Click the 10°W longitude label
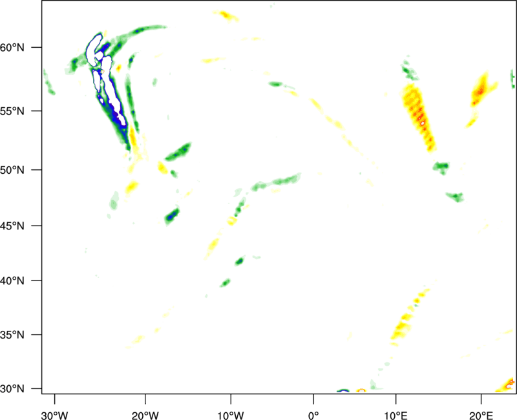This screenshot has width=517, height=420. (230, 414)
